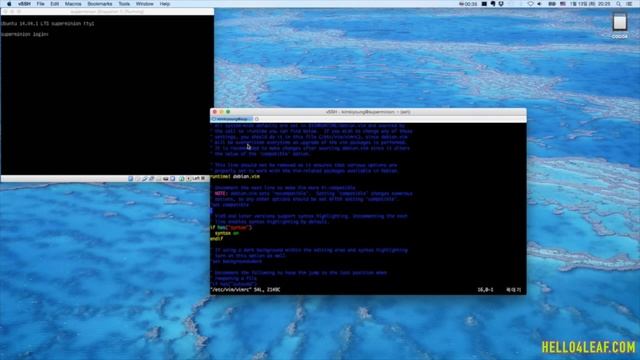Image resolution: width=640 pixels, height=360 pixels.
Task: Click the display icon in VirtualBox status bar
Action: click(x=165, y=179)
